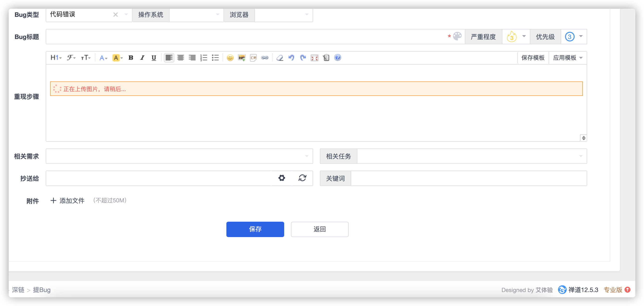Undo the last edit
This screenshot has height=306, width=644.
[291, 58]
